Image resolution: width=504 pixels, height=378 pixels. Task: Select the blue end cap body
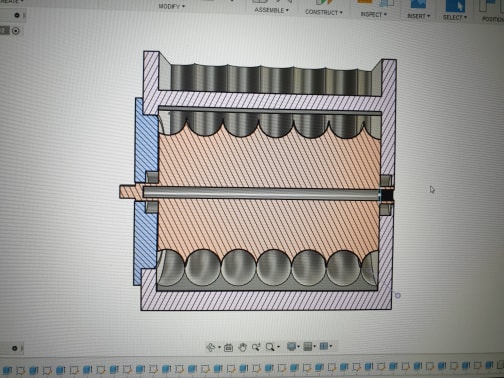pyautogui.click(x=146, y=143)
